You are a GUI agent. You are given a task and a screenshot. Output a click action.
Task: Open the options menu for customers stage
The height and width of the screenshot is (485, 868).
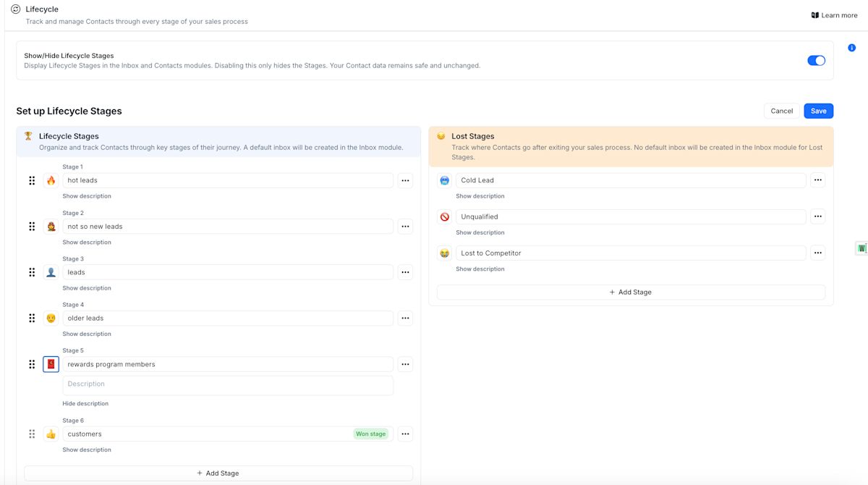(405, 434)
